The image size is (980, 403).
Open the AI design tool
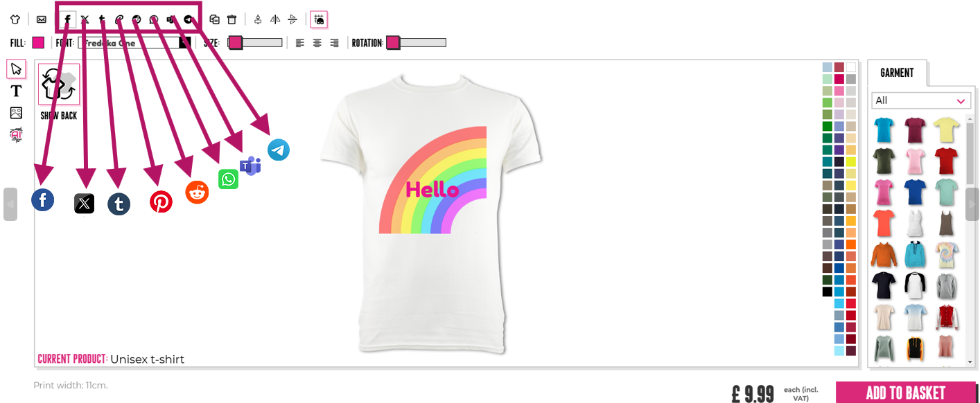(x=17, y=135)
